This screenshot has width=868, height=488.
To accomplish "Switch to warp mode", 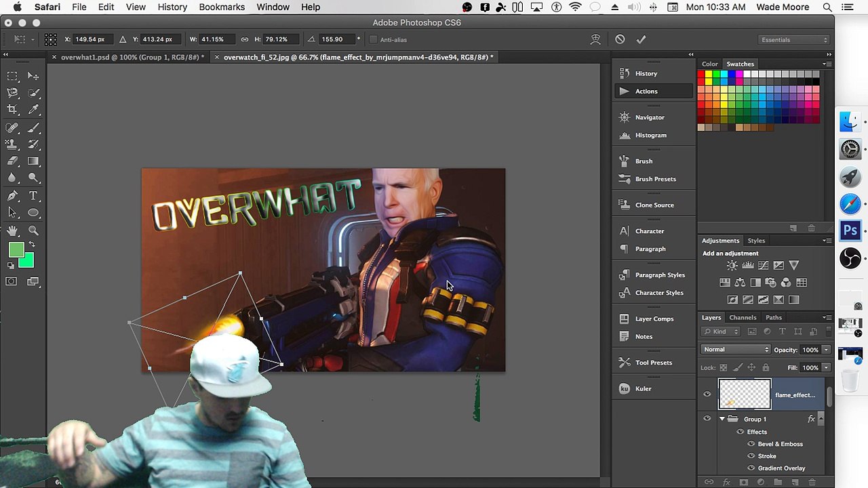I will click(595, 39).
